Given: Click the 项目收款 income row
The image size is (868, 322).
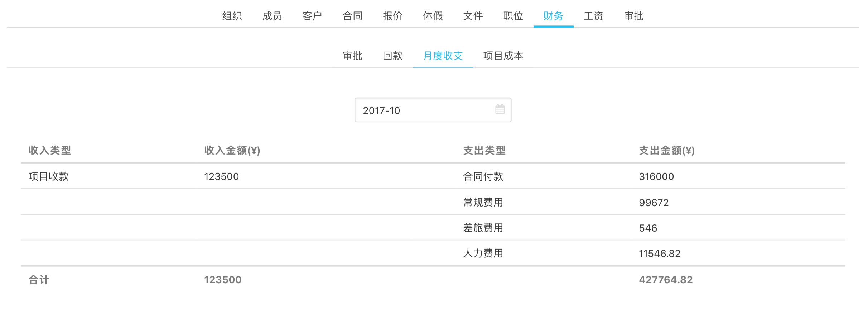Looking at the screenshot, I should pyautogui.click(x=49, y=176).
